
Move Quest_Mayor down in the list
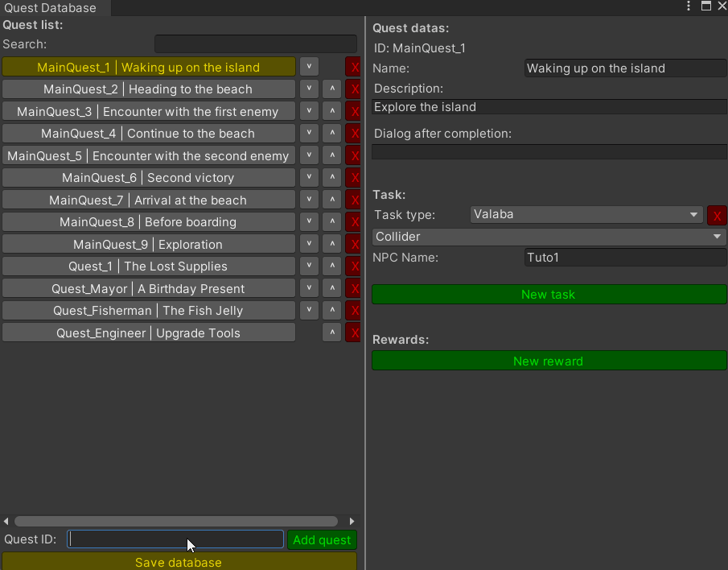click(309, 288)
